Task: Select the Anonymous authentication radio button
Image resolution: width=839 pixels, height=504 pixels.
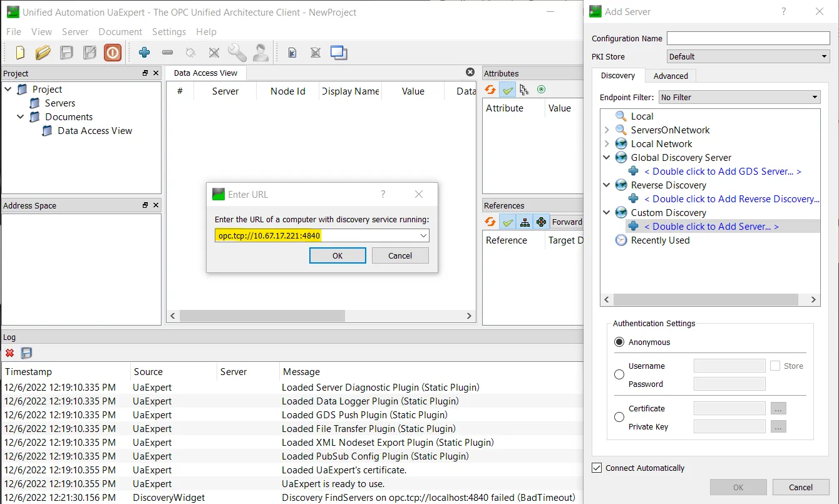Action: (619, 342)
